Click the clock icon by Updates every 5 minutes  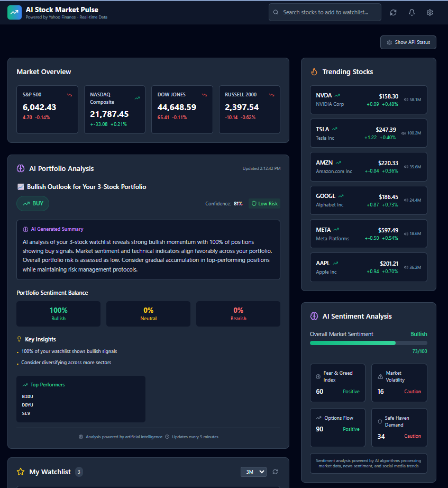pos(167,437)
